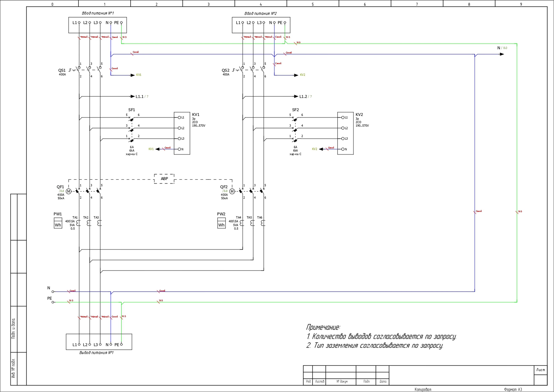
Task: Click the PW1 Wh energy meter symbol
Action: pos(58,223)
